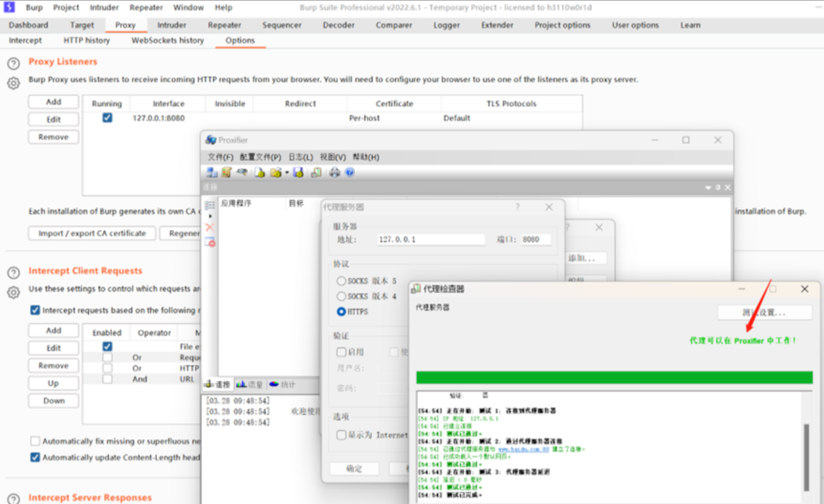
Task: Click help question mark in 代理服务器 dialog
Action: (517, 207)
